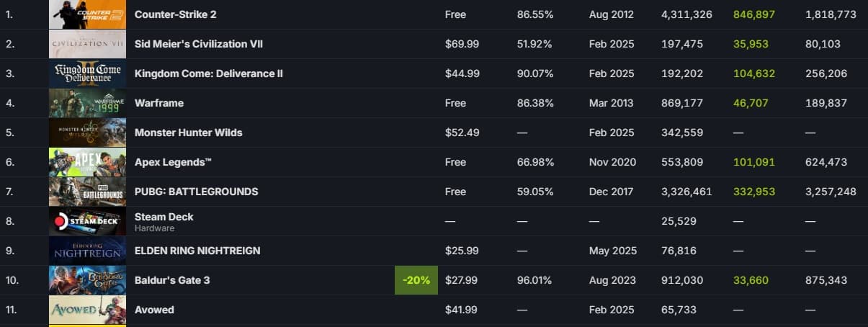Screen dimensions: 868x327
Task: Click the Civilization VII cover image
Action: click(x=87, y=44)
